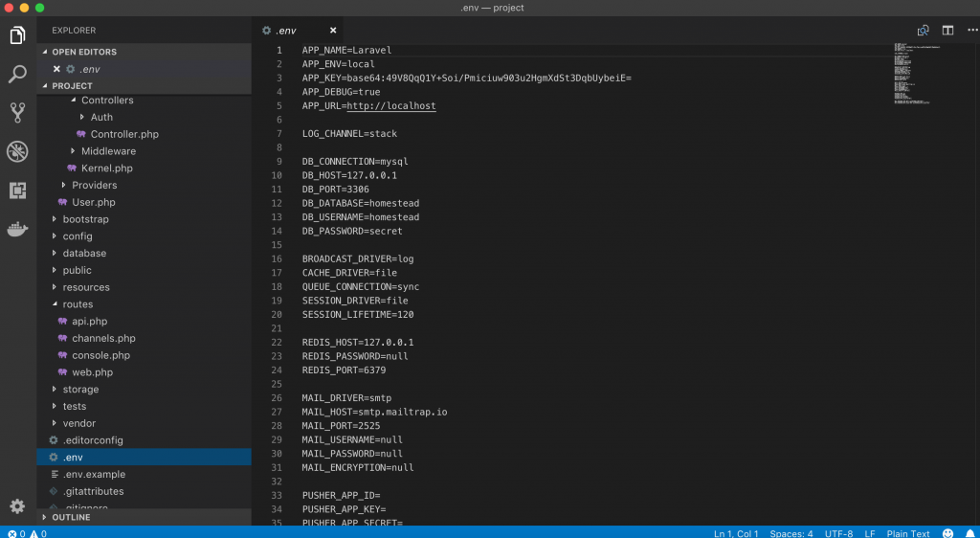This screenshot has height=538, width=980.
Task: Open console.php in routes
Action: [100, 355]
